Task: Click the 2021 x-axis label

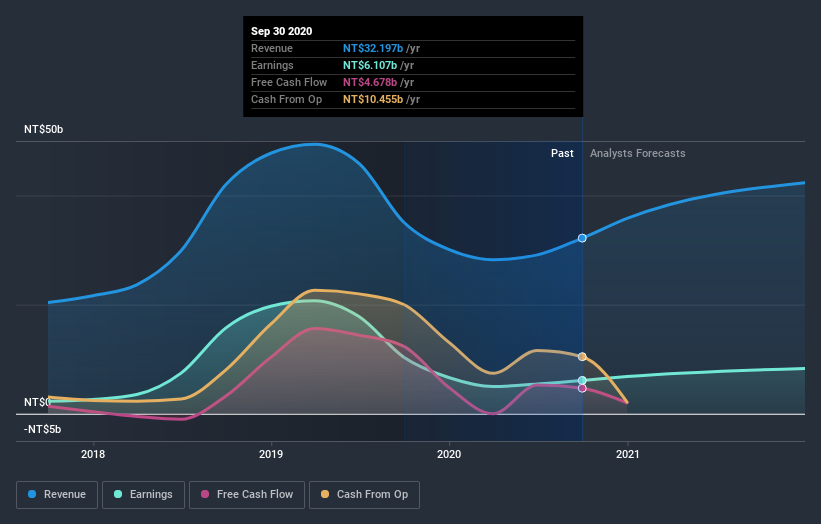Action: tap(628, 454)
